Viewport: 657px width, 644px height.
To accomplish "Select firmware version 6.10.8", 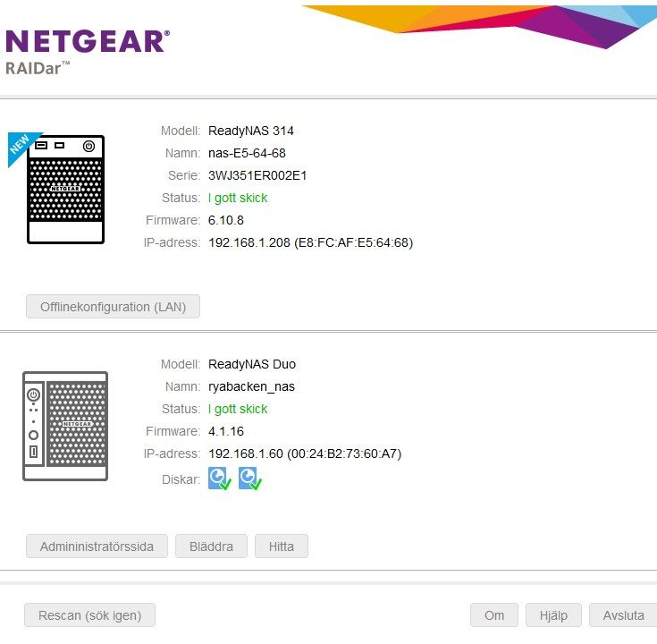I will pos(226,220).
